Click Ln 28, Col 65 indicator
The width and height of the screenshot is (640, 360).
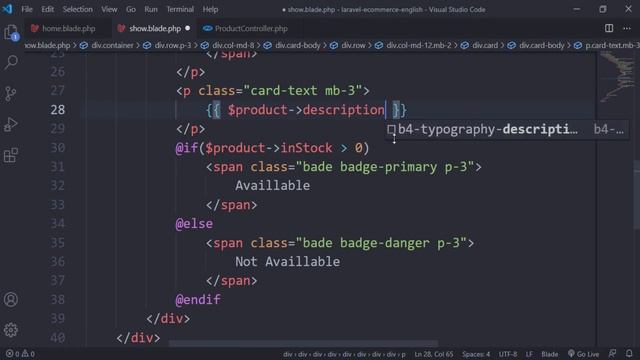(x=433, y=354)
